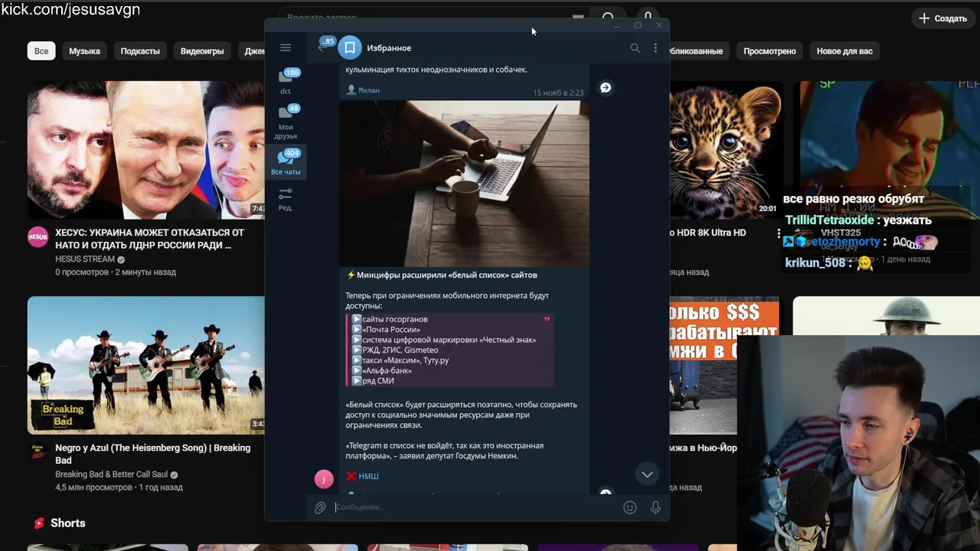Click HESUS channel avatar
The width and height of the screenshot is (980, 551).
[x=38, y=237]
